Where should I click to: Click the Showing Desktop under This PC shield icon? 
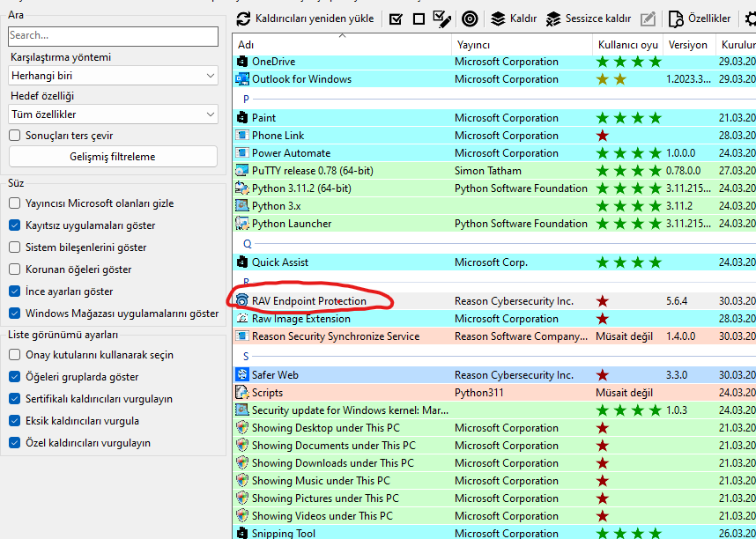242,428
